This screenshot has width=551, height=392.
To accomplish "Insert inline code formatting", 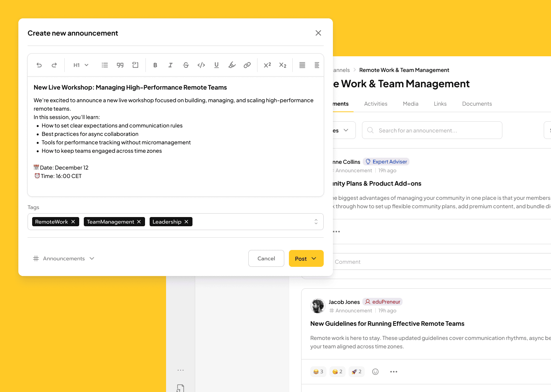I will 201,65.
